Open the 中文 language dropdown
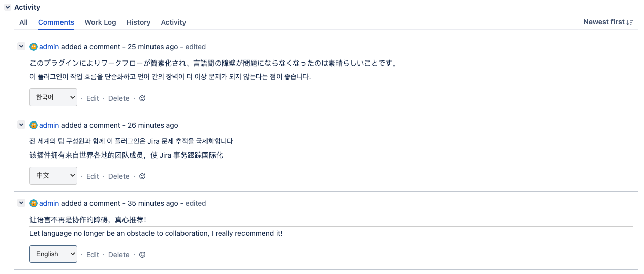Image resolution: width=644 pixels, height=274 pixels. (53, 176)
